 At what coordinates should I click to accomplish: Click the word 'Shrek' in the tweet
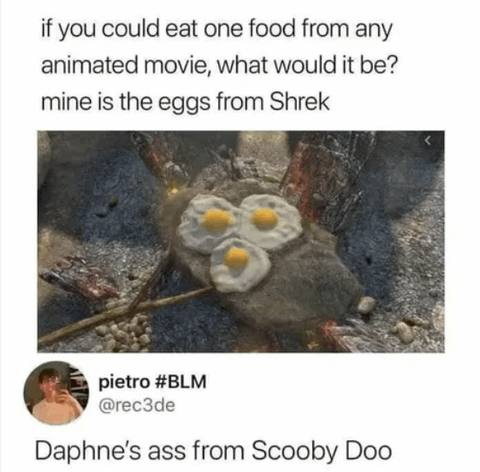[x=300, y=101]
